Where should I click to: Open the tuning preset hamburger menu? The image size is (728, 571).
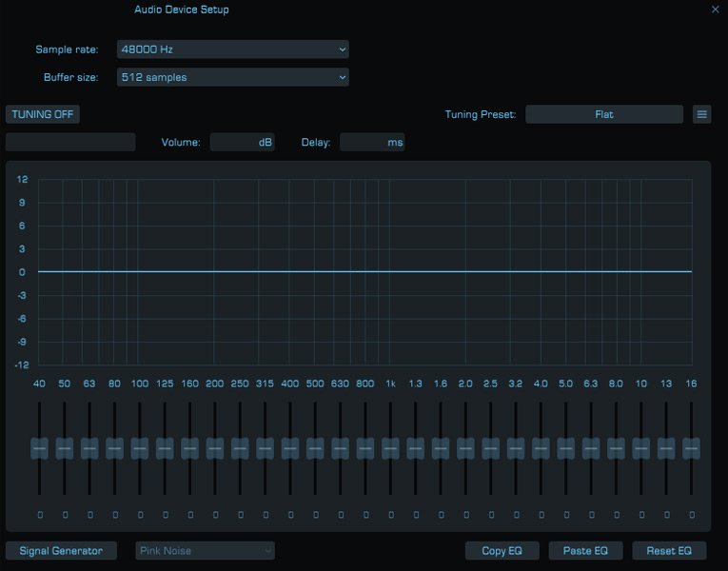[702, 114]
